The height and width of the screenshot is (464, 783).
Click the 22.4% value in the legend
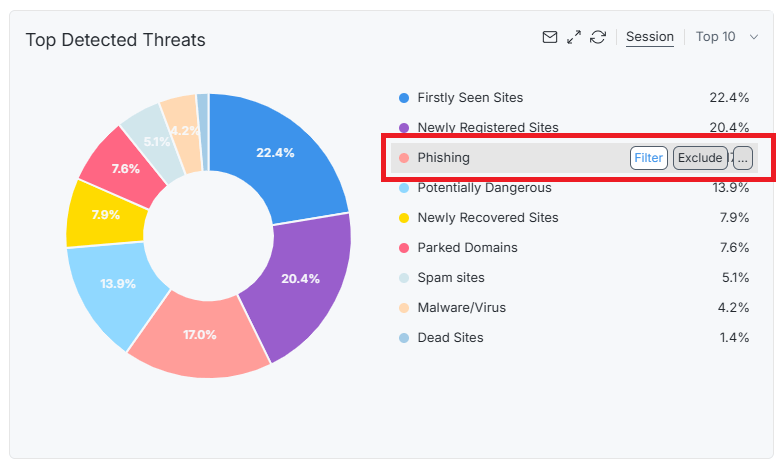729,98
